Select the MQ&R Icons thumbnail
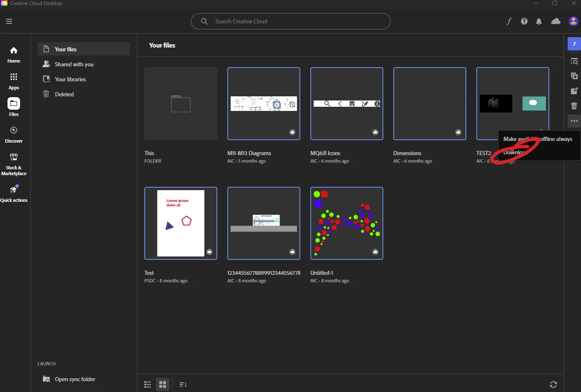Image resolution: width=581 pixels, height=392 pixels. (347, 103)
